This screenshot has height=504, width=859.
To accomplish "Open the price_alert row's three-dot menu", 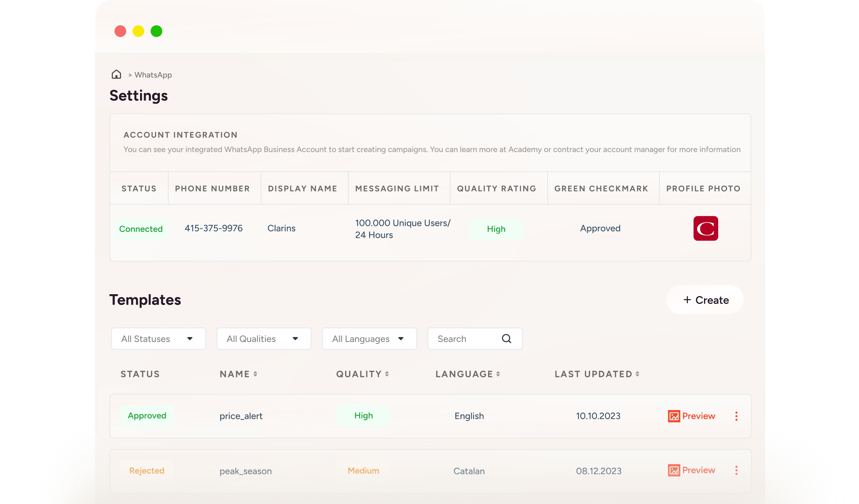I will click(x=736, y=416).
